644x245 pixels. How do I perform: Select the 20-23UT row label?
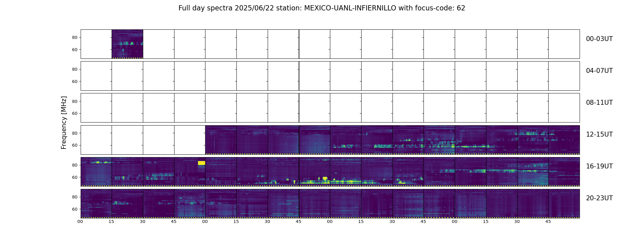(599, 198)
